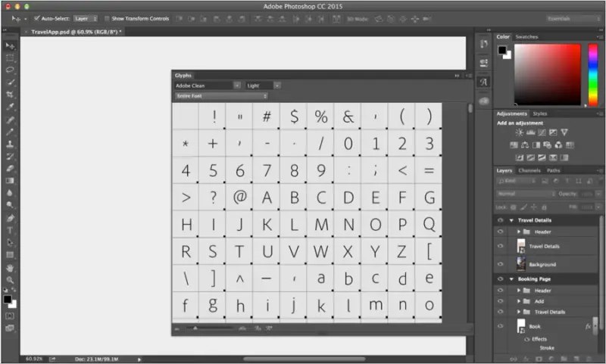The image size is (606, 364).
Task: Click the rainbow hue slider strip
Action: [x=593, y=74]
